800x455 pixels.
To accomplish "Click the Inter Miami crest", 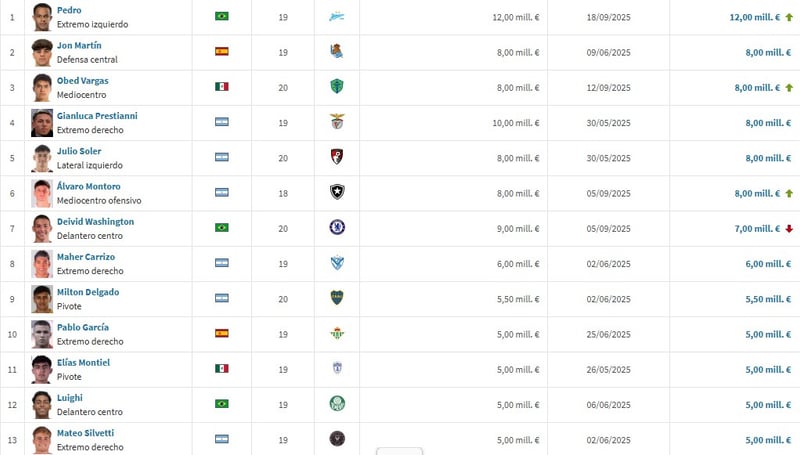I will click(x=336, y=438).
